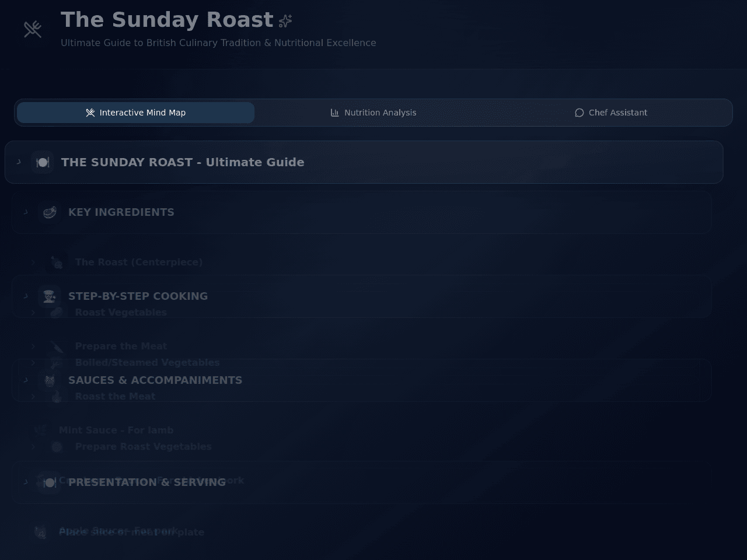The width and height of the screenshot is (747, 560).
Task: Click the chef icon for Step-by-Step Cooking
Action: tap(50, 296)
